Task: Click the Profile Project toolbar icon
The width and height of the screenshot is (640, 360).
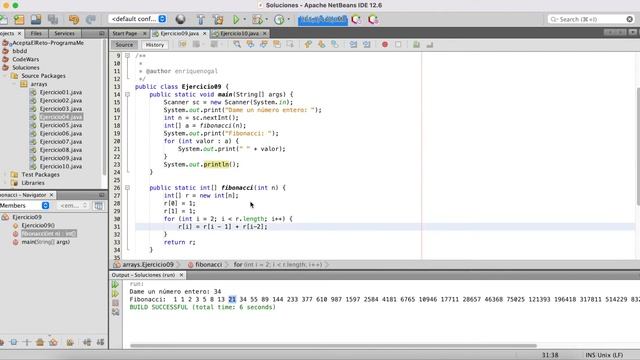Action: point(279,19)
